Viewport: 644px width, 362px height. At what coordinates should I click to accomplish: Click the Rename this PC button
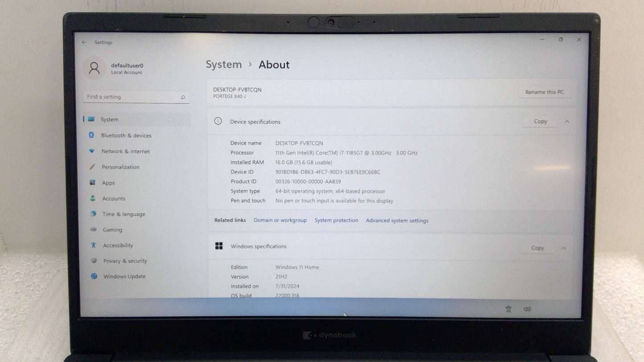(x=544, y=92)
